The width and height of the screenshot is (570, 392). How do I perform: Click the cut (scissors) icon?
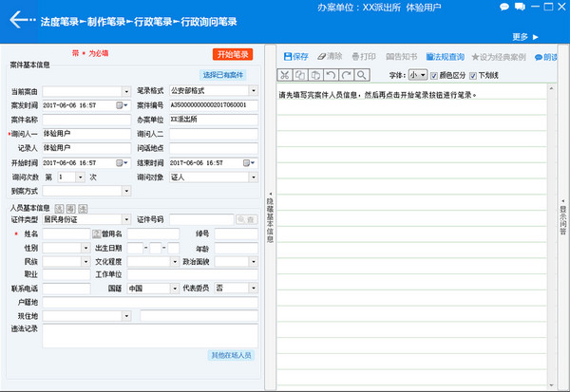pos(285,74)
